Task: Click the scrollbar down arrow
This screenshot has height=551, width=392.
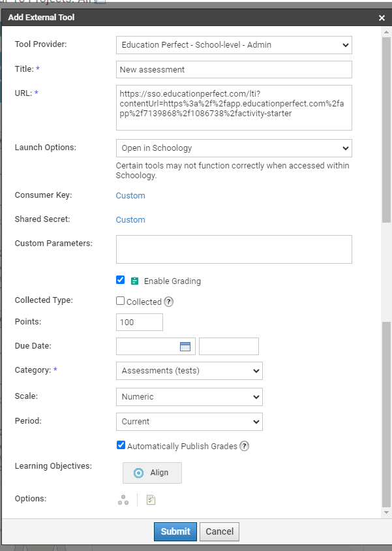Action: point(386,512)
